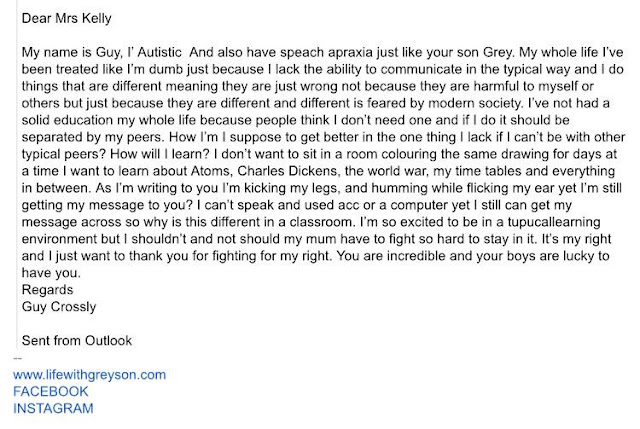Screen dimensions: 640x429
Task: Click the 'Dear Mrs Kelly' greeting
Action: coord(67,18)
